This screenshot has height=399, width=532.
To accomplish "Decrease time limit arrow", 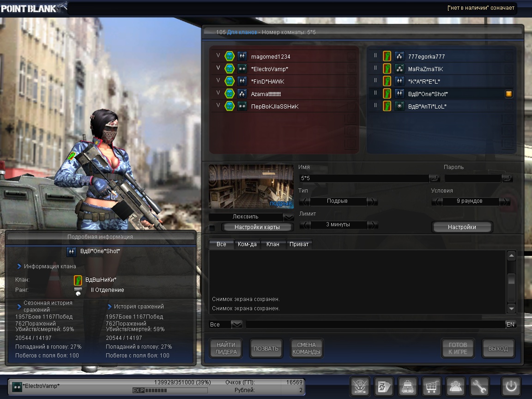I will pos(305,225).
